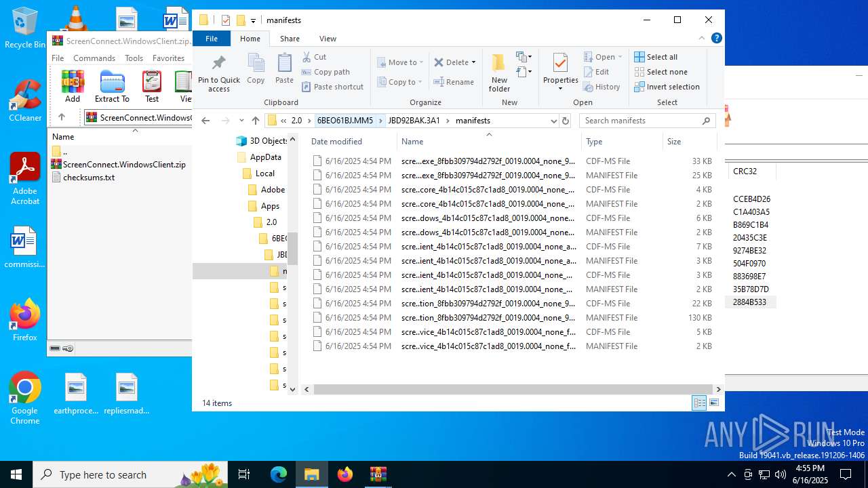The width and height of the screenshot is (868, 488).
Task: Click Copy path in ribbon
Action: [x=325, y=72]
